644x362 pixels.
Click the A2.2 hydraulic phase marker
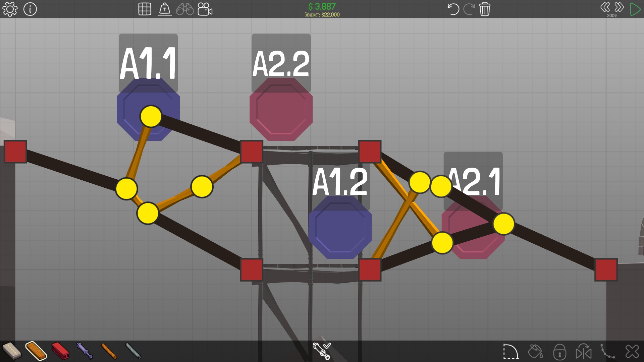[281, 109]
